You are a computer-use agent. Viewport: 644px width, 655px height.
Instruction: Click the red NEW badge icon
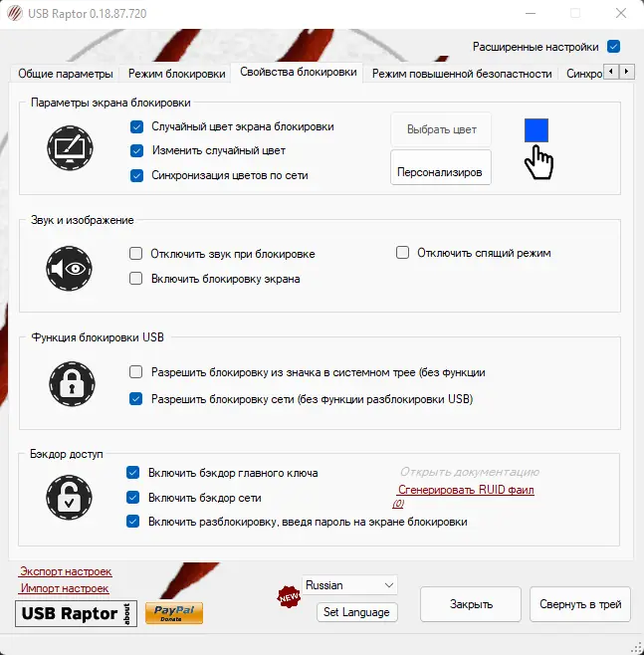[289, 597]
